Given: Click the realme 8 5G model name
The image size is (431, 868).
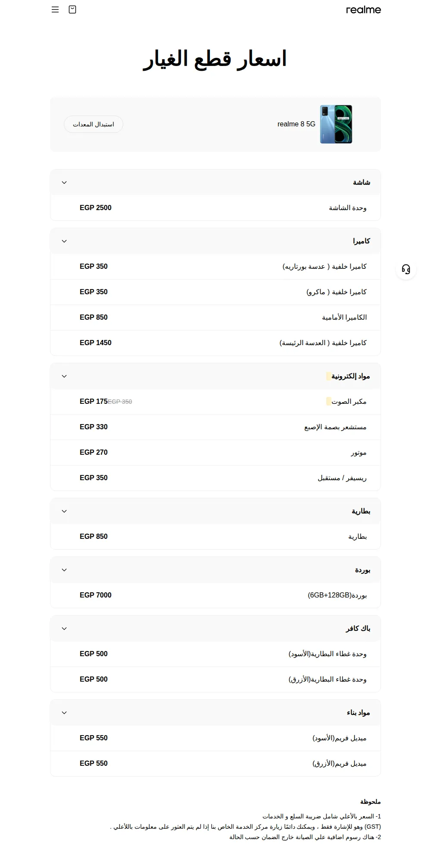Looking at the screenshot, I should (x=297, y=124).
